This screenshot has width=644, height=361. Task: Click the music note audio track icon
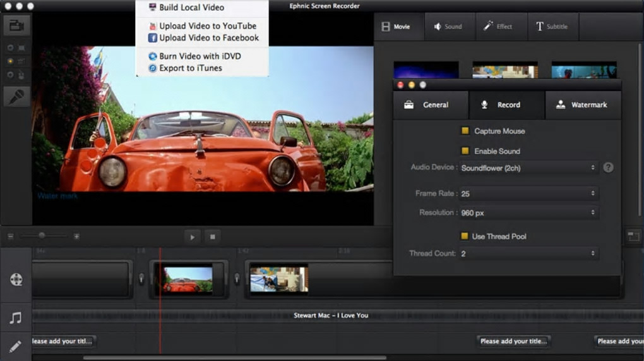click(x=16, y=317)
